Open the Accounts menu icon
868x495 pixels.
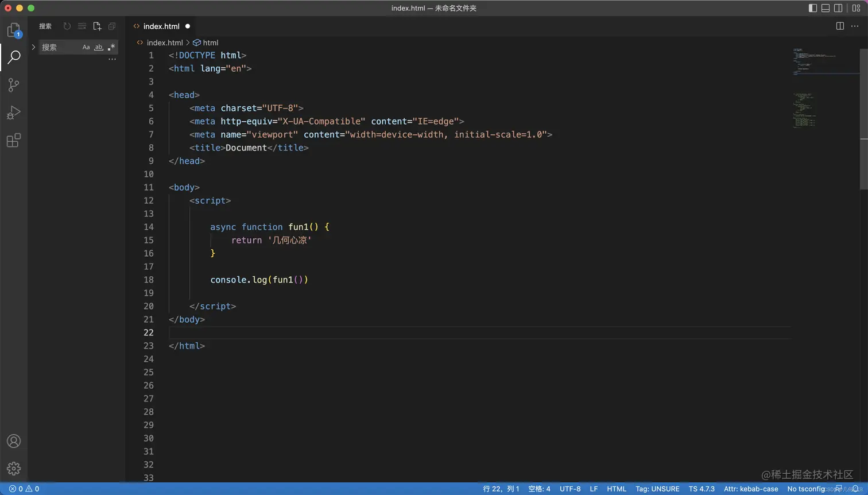[x=14, y=441]
